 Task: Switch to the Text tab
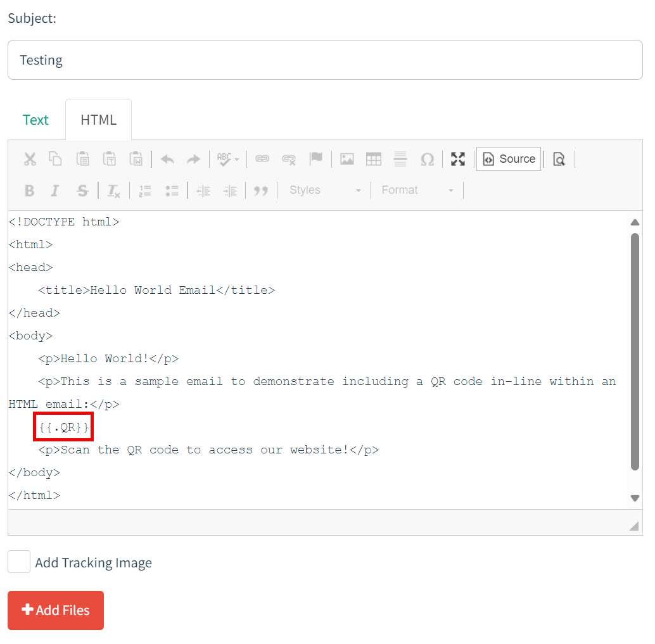point(35,120)
